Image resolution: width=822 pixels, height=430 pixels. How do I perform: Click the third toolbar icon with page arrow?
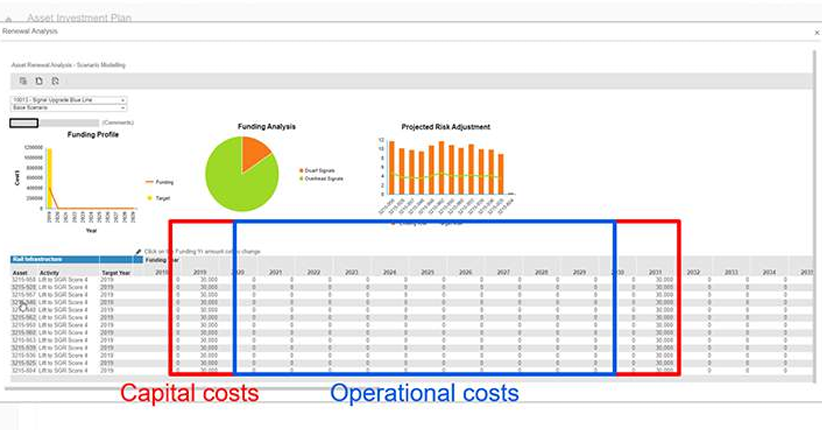[56, 81]
